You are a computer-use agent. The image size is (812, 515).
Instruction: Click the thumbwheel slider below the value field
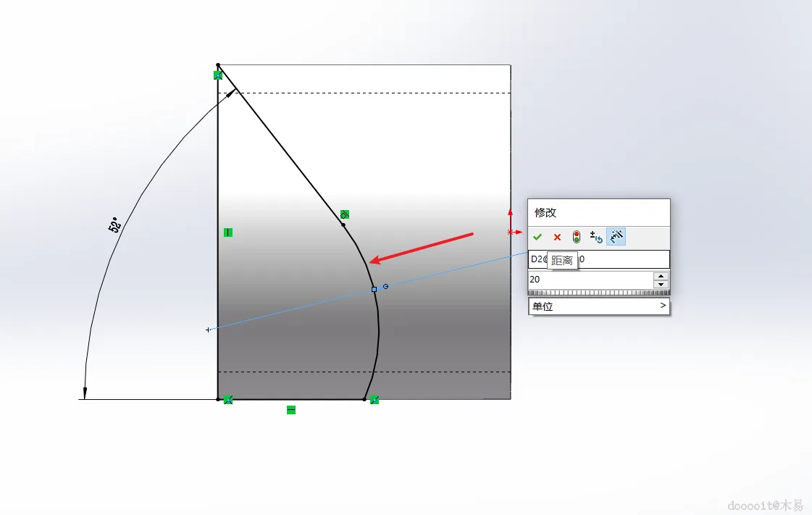point(598,293)
